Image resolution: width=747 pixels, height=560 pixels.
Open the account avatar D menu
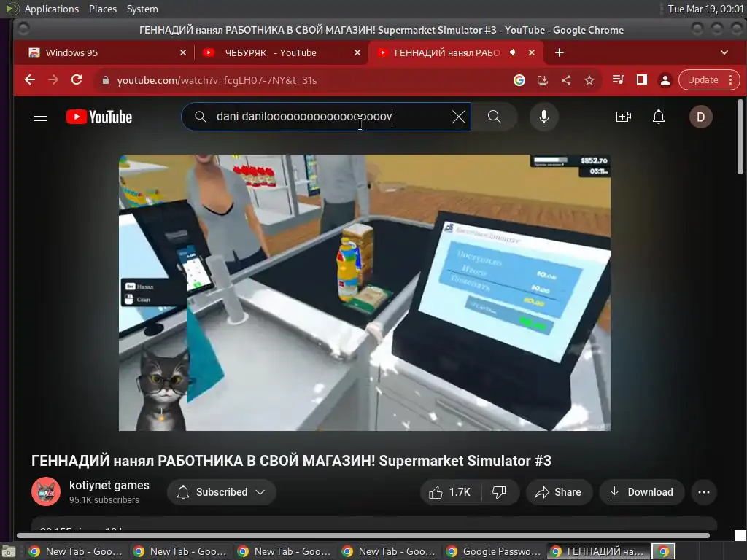click(701, 117)
